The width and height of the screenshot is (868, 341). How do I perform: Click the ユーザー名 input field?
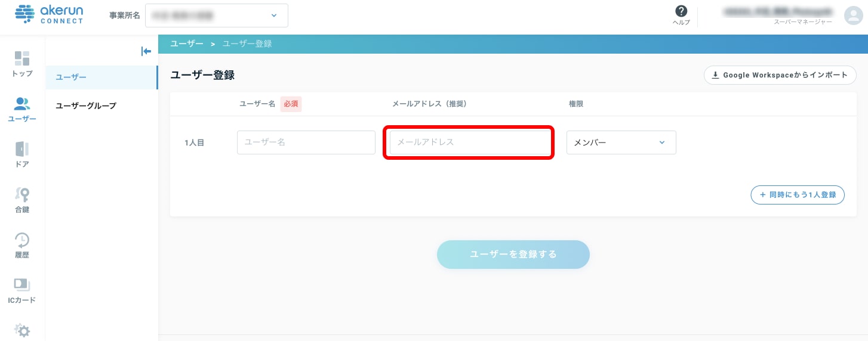[306, 142]
